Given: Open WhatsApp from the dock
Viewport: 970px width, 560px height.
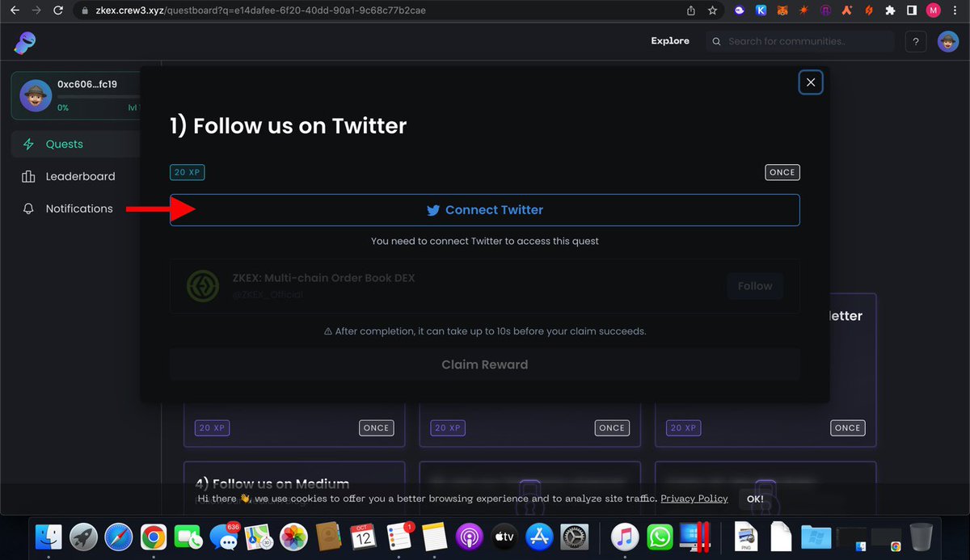Looking at the screenshot, I should [660, 537].
